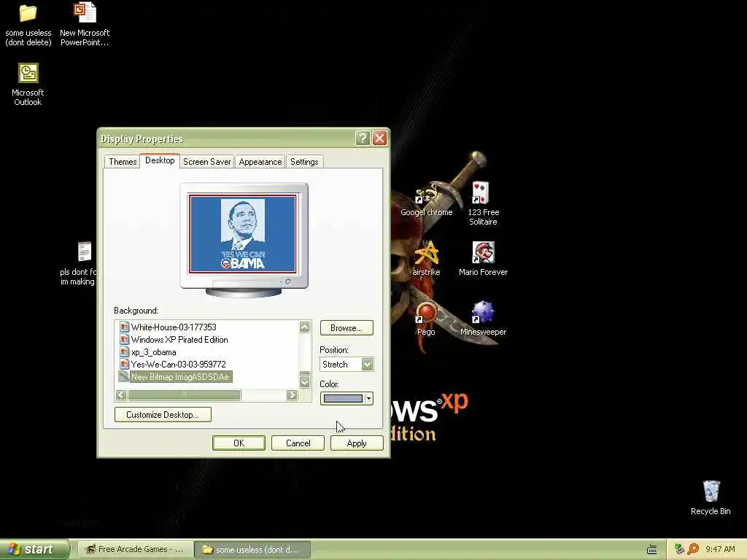Select the New Microsoft PowerPoint file icon
Image resolution: width=747 pixels, height=560 pixels.
(x=85, y=13)
